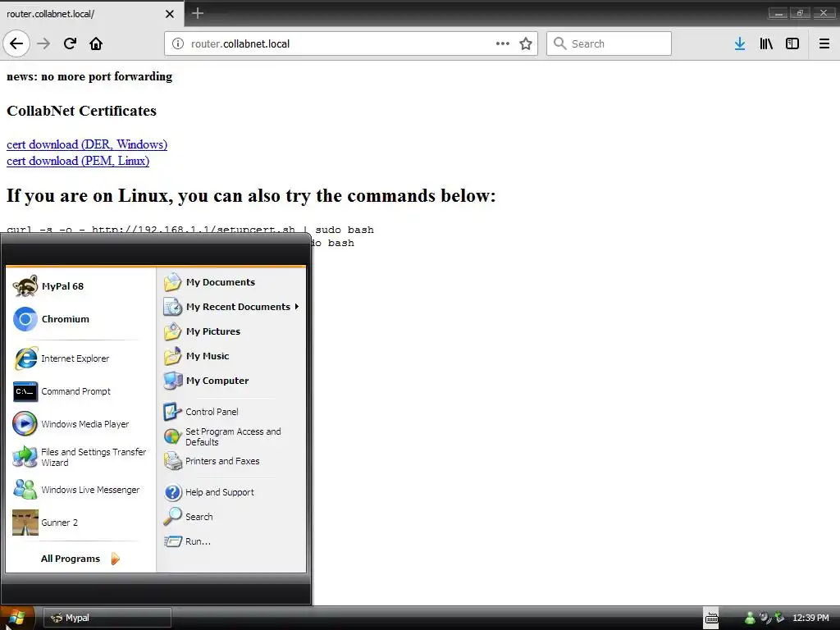Image resolution: width=840 pixels, height=630 pixels.
Task: Expand All Programs list
Action: click(80, 559)
